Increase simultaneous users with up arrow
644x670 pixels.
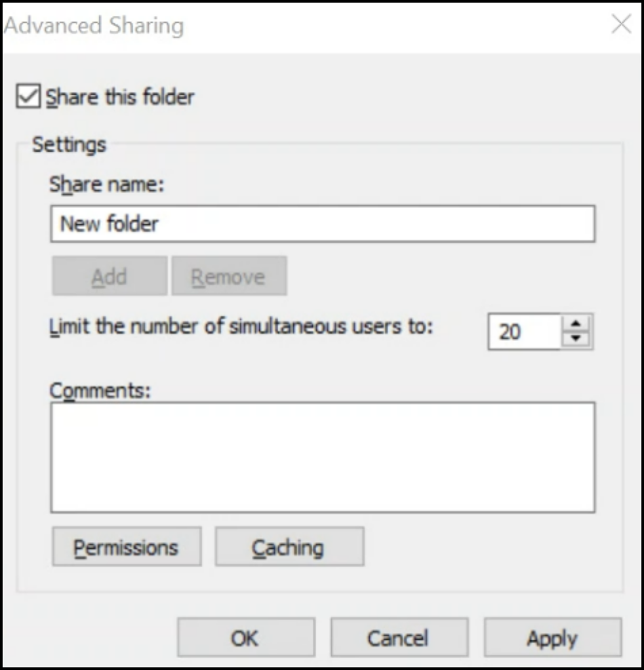(576, 323)
